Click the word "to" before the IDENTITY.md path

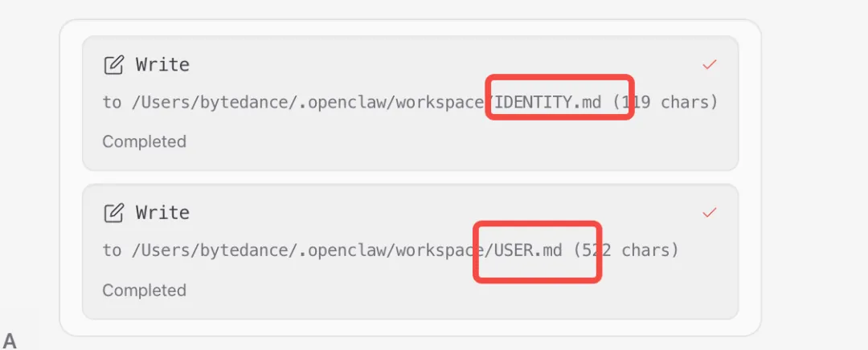(x=111, y=102)
